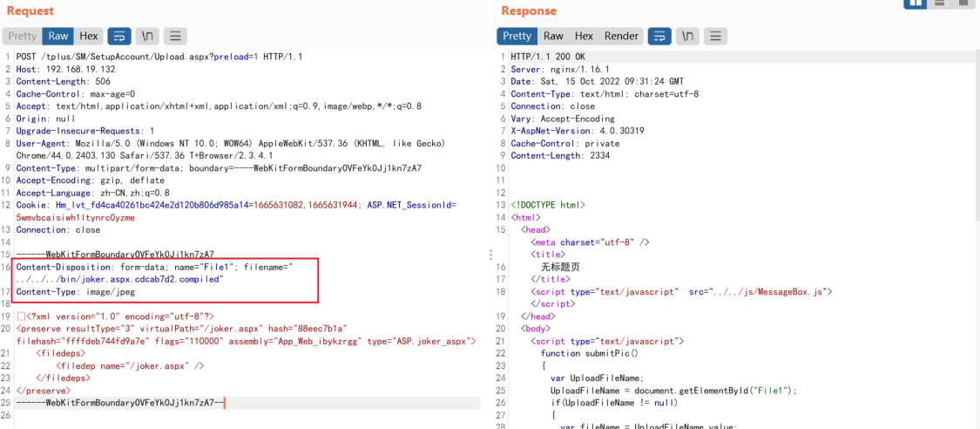
Task: Click the POST /tplus/SM/SetupAccount/Upload.aspx request line
Action: [159, 57]
